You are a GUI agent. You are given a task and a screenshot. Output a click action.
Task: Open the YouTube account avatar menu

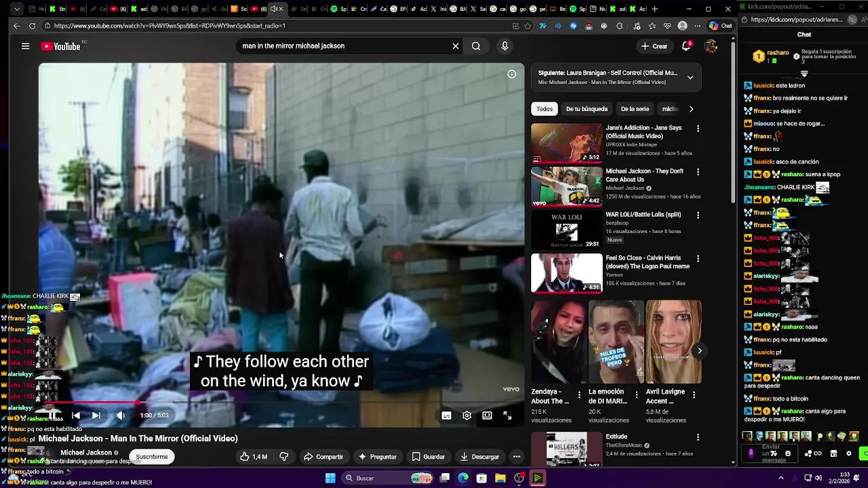[711, 46]
